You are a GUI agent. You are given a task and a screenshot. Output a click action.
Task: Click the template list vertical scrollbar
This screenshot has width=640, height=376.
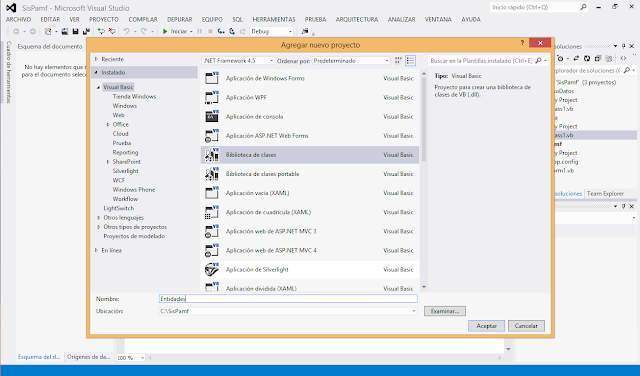click(x=424, y=118)
